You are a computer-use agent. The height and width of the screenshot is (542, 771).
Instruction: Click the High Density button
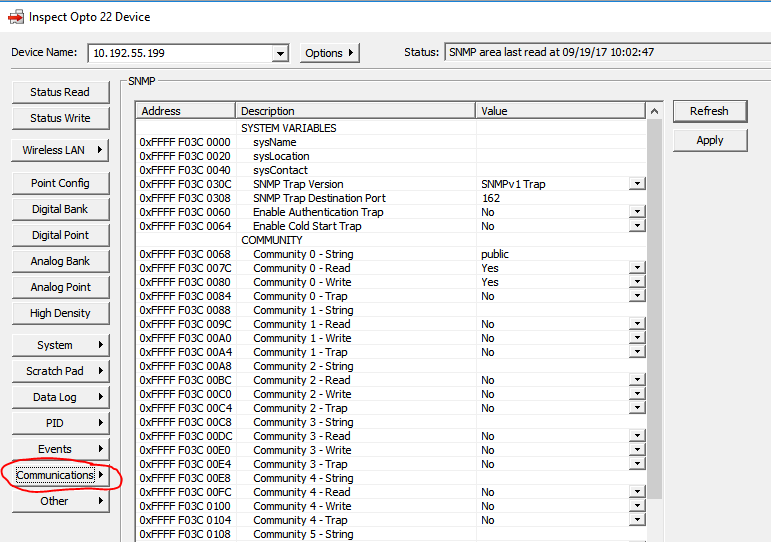point(60,313)
